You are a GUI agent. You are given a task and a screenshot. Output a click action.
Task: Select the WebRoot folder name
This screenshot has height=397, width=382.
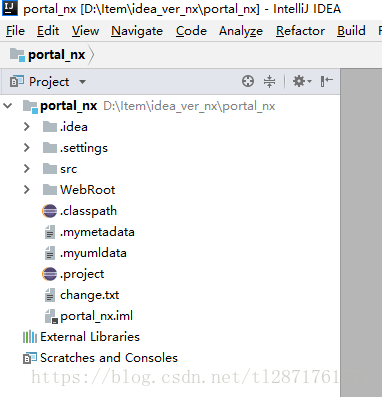[88, 190]
